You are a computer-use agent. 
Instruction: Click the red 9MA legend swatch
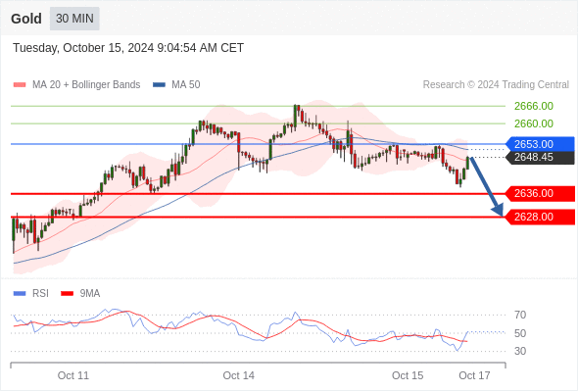(x=67, y=294)
